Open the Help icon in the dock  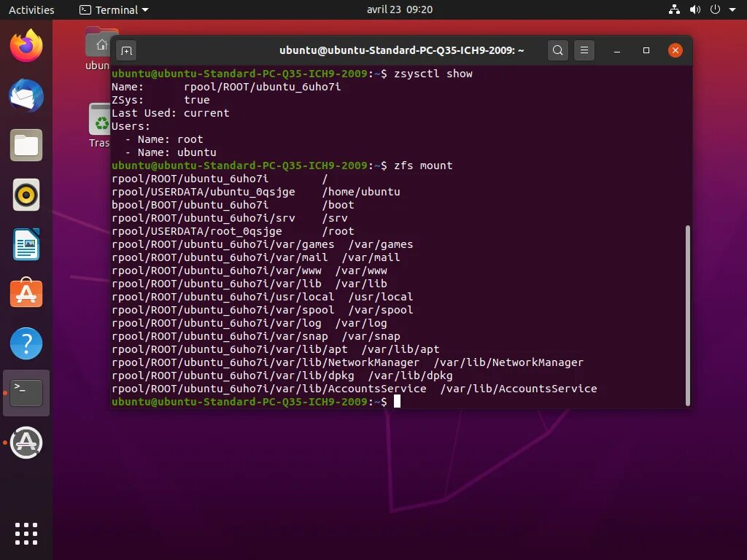pos(26,343)
